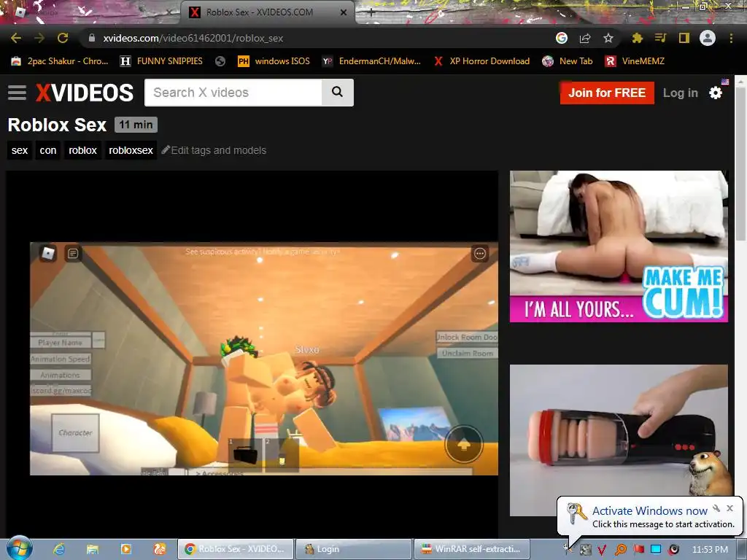Screen dimensions: 747x560
Task: Reload the current page
Action: pyautogui.click(x=63, y=38)
